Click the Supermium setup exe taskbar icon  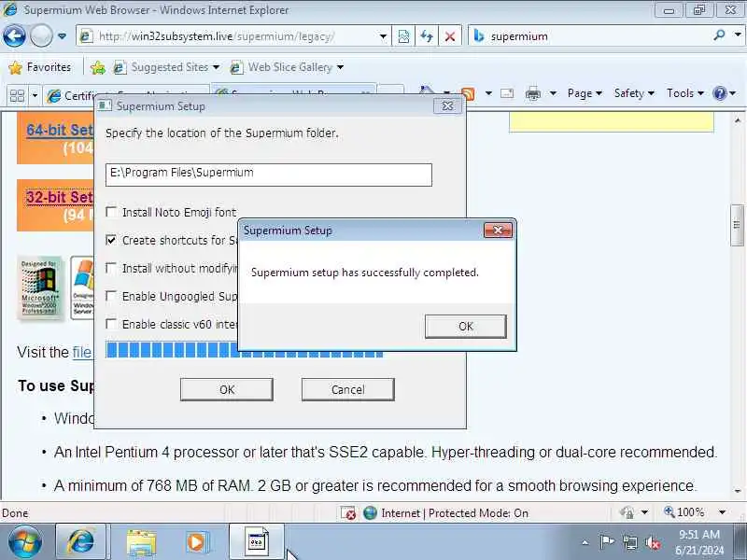[258, 542]
